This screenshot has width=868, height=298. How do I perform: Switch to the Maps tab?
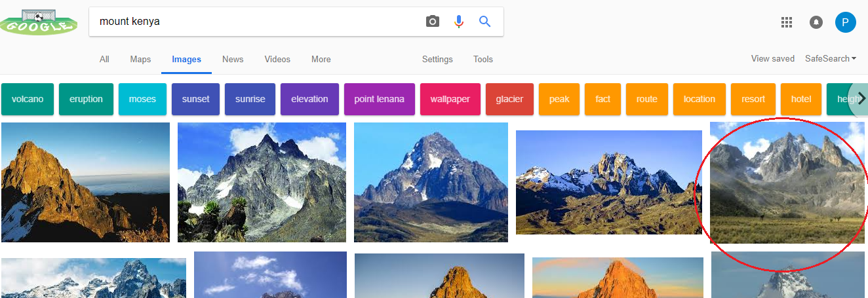(x=140, y=59)
